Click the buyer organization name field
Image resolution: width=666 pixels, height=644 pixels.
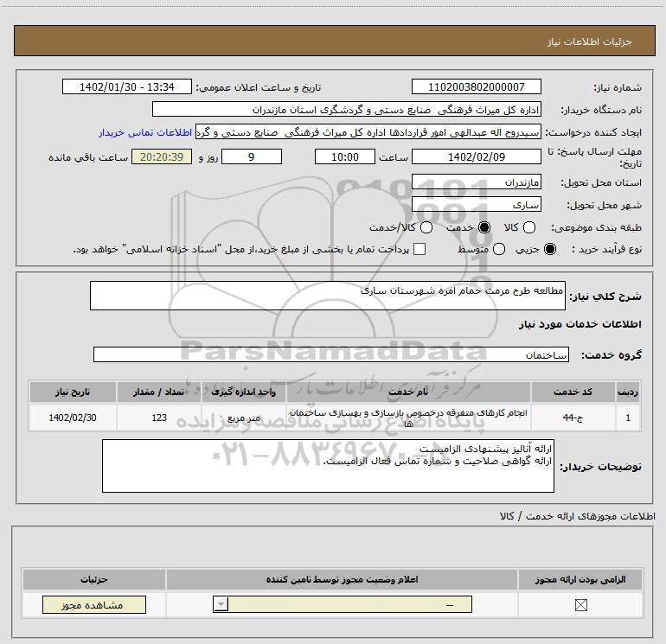pyautogui.click(x=347, y=110)
